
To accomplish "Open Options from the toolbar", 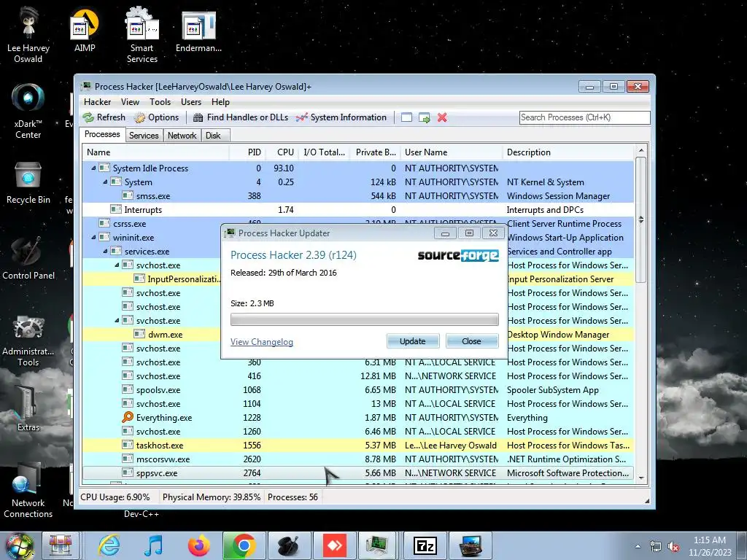I will click(x=156, y=117).
